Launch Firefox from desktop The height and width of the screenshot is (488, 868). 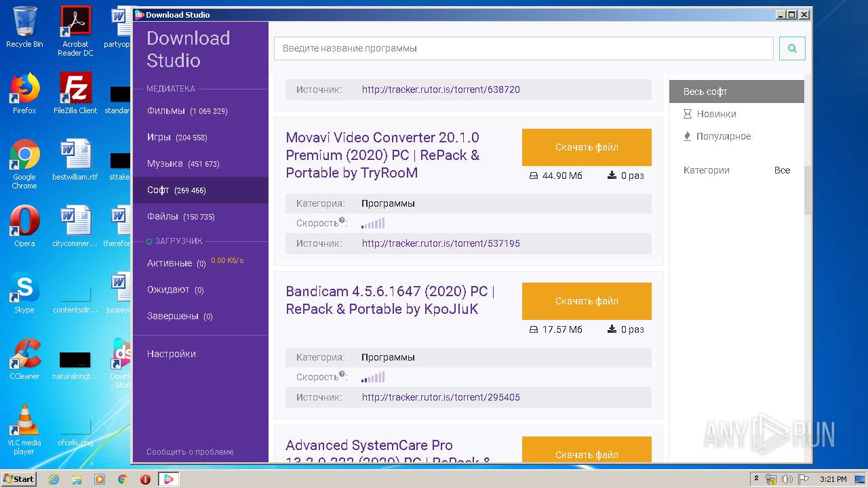tap(24, 94)
